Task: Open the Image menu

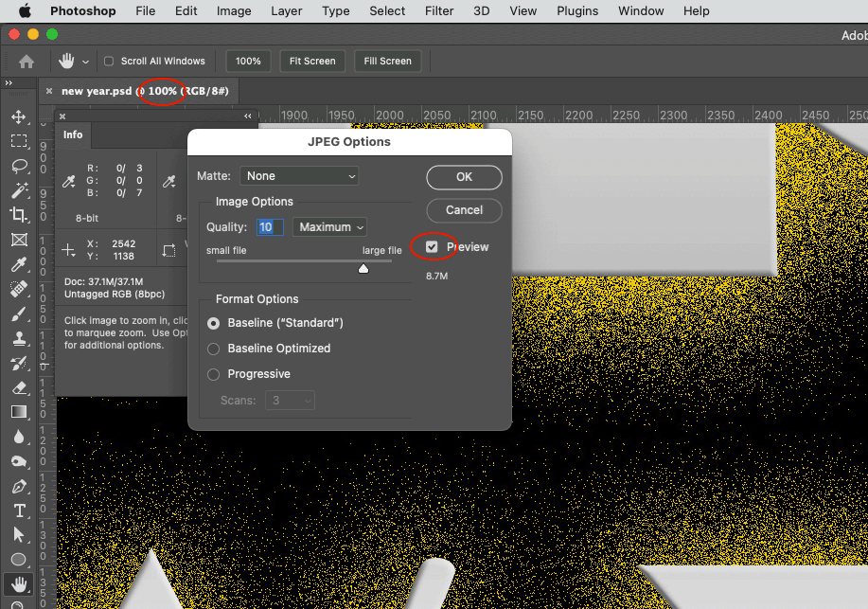Action: [x=234, y=11]
